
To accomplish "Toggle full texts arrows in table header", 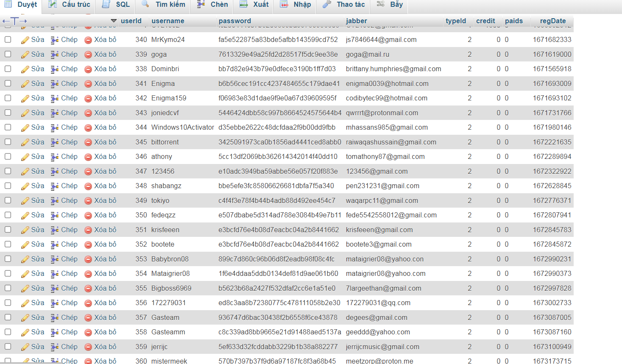I will [14, 21].
